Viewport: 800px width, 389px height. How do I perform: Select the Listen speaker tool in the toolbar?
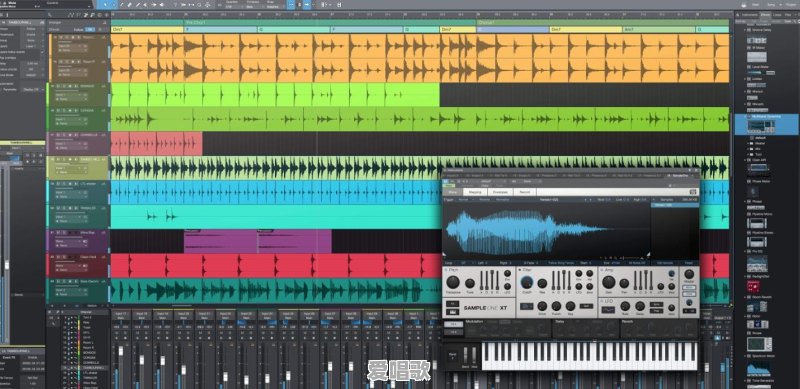coord(161,5)
